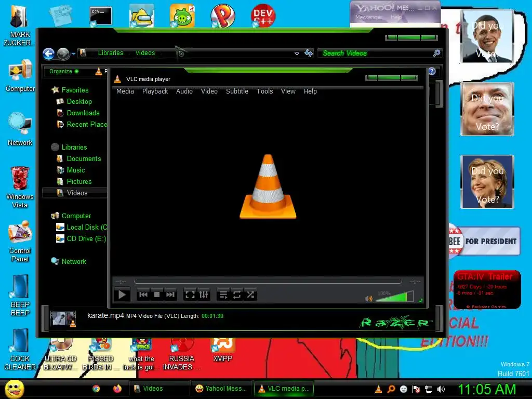Mute audio via VLC speaker icon
This screenshot has width=532, height=399.
pyautogui.click(x=369, y=298)
